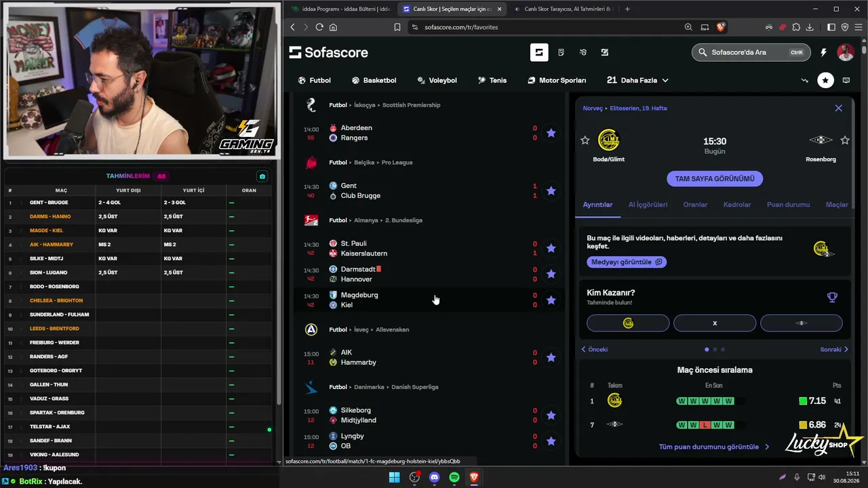Go back in the browser
This screenshot has width=868, height=488.
pyautogui.click(x=293, y=27)
